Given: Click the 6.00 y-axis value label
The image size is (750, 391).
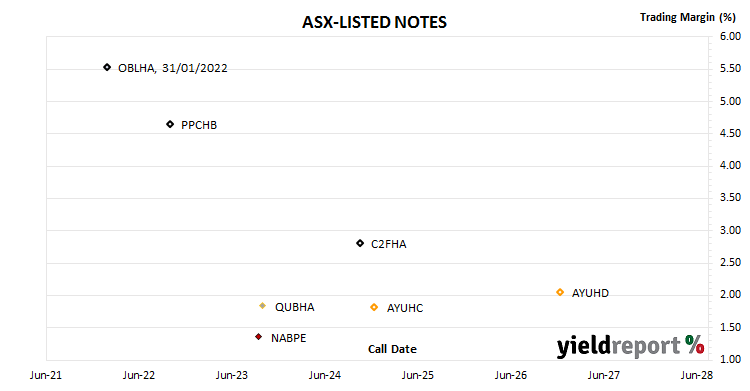Looking at the screenshot, I should (x=730, y=36).
